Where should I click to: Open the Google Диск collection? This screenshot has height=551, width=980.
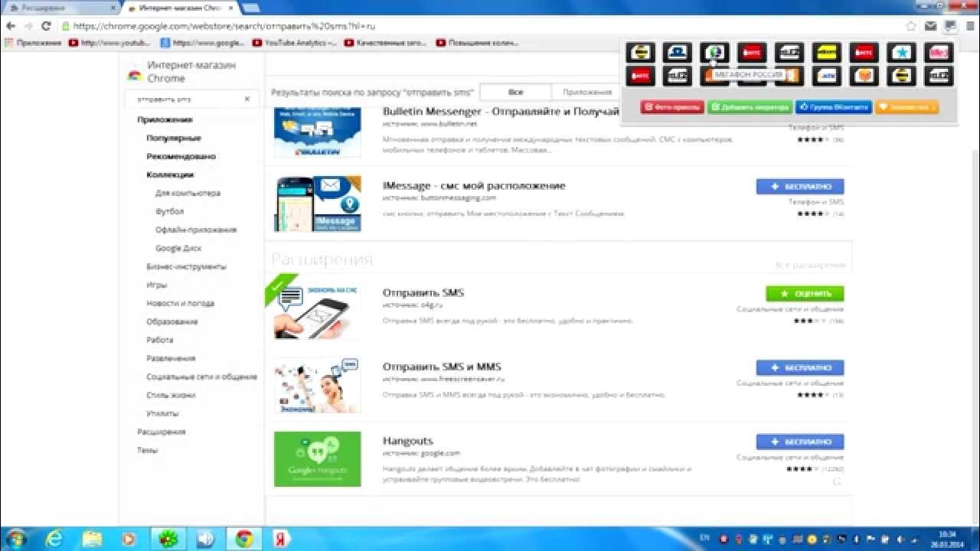click(178, 248)
